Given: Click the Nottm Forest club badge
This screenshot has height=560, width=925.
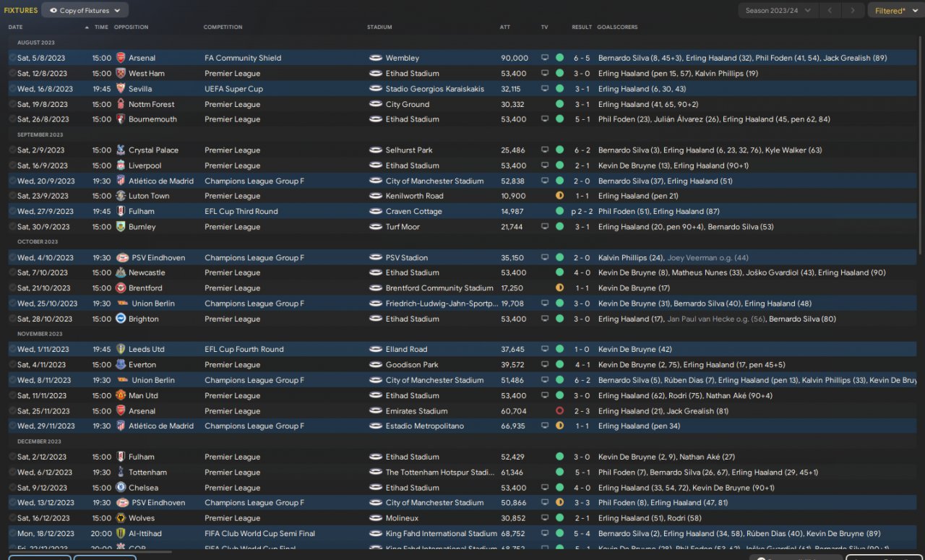Looking at the screenshot, I should (x=121, y=104).
